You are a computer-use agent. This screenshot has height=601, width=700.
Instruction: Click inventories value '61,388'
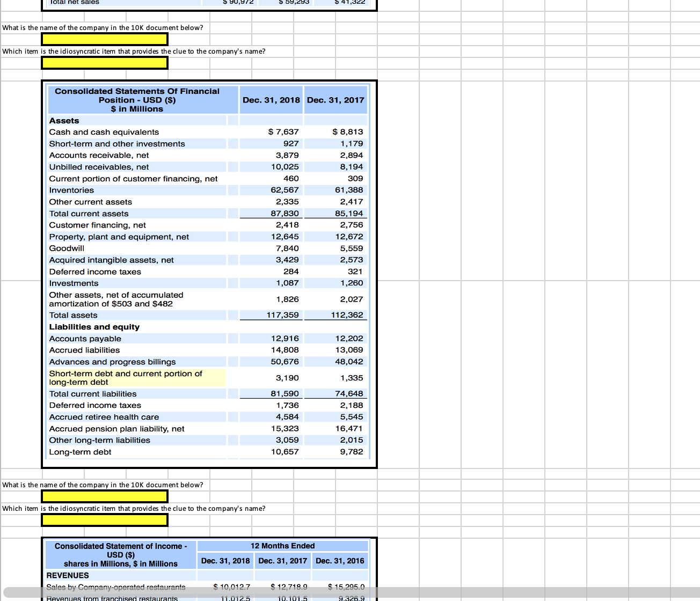[349, 190]
